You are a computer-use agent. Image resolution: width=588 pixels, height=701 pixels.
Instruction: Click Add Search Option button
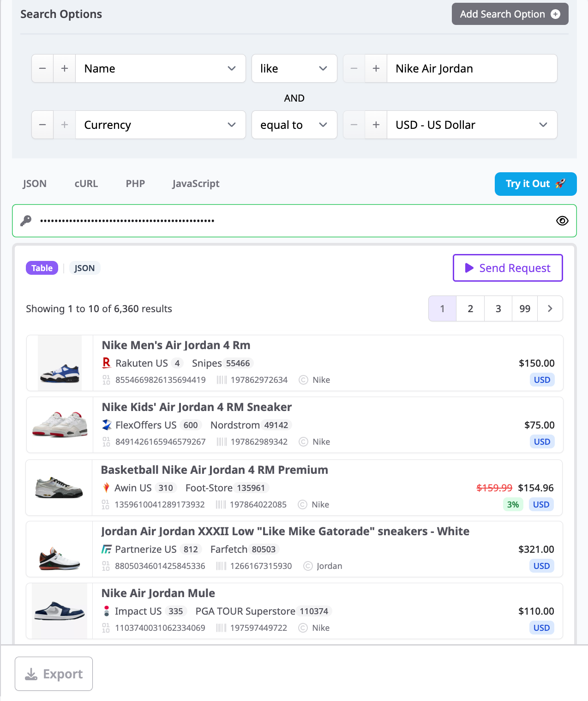[x=510, y=14]
